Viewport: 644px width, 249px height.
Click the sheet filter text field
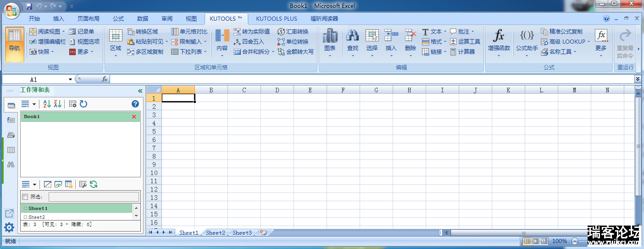[x=94, y=197]
